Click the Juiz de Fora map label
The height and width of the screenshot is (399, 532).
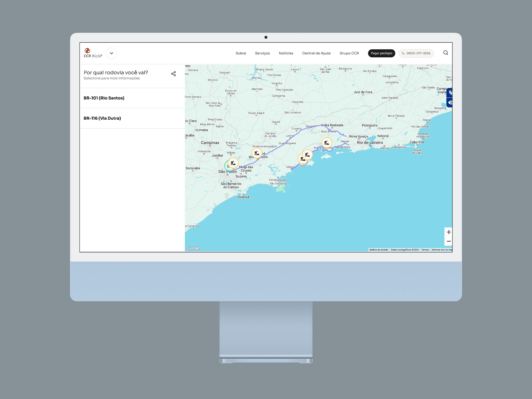(x=363, y=92)
